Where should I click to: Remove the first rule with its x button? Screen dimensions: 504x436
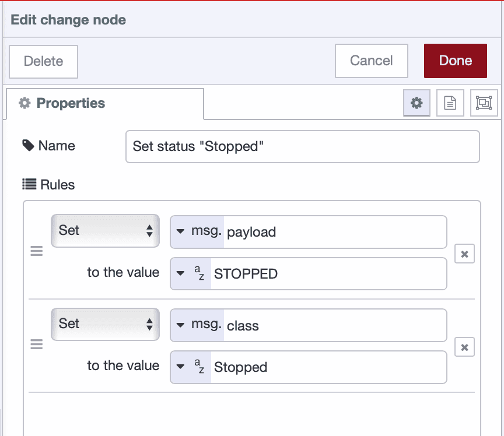click(464, 254)
